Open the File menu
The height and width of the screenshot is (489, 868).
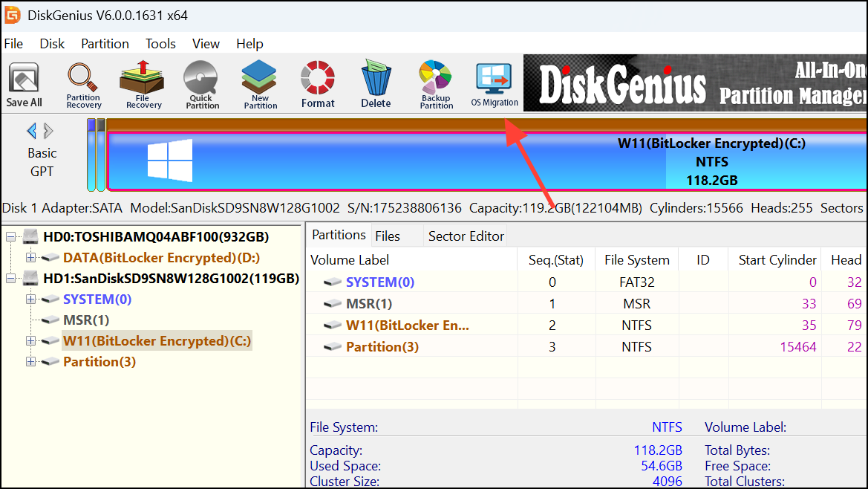click(x=13, y=44)
